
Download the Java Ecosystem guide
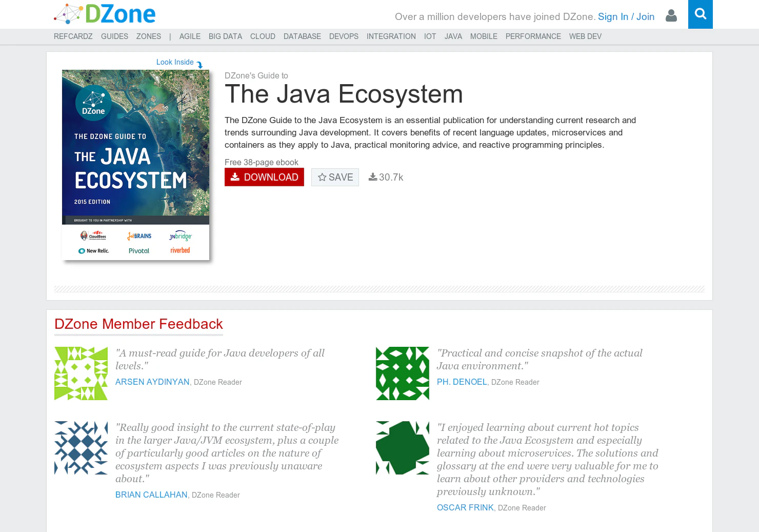coord(264,177)
